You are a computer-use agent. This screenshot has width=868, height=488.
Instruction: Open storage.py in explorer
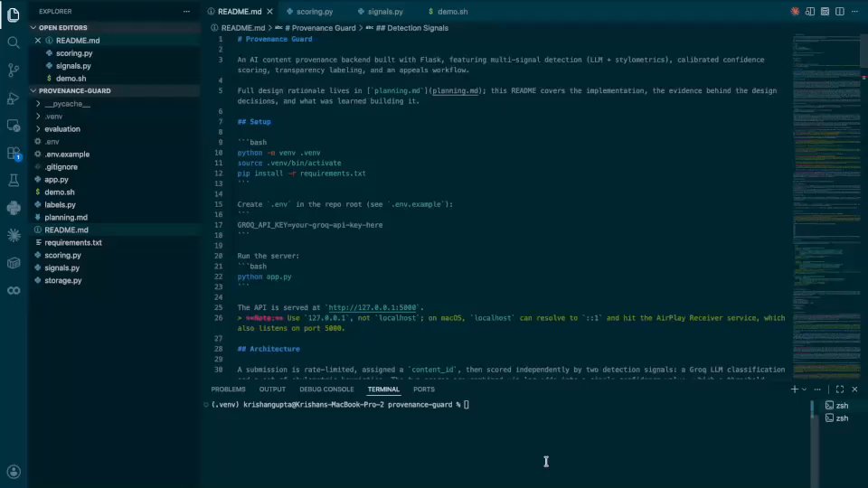(x=62, y=280)
